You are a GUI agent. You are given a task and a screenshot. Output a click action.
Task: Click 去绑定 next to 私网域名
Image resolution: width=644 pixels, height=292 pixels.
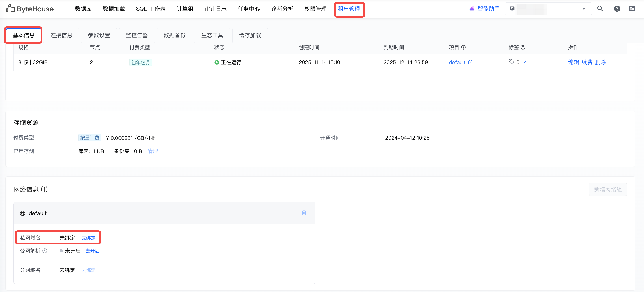click(x=89, y=238)
